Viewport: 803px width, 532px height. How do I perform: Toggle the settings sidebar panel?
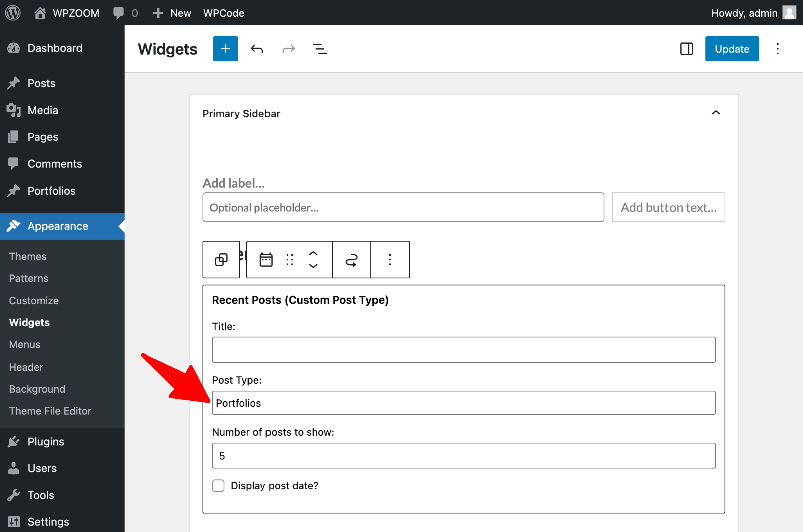[x=686, y=49]
